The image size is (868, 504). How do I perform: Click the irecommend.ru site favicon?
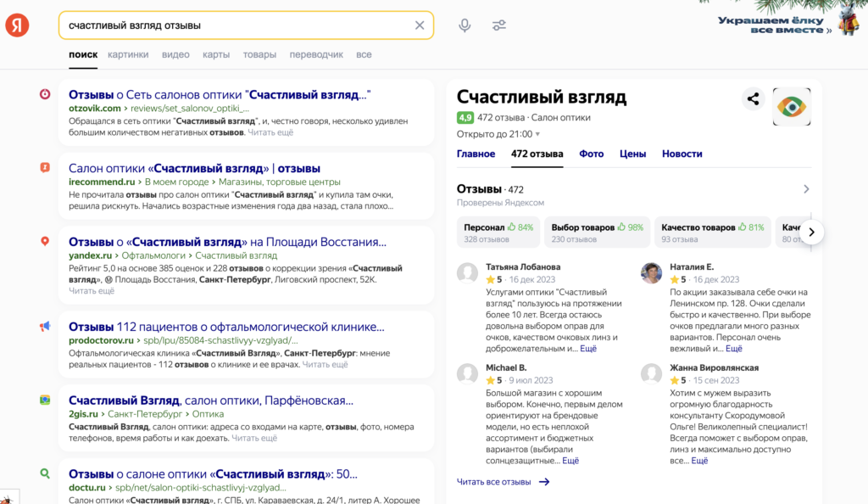(45, 166)
